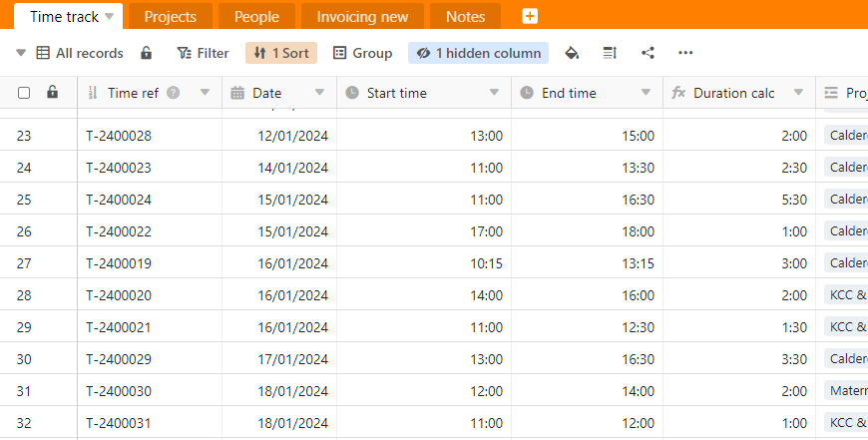Click the clock icon in Start time header
This screenshot has height=440, width=868.
[352, 93]
